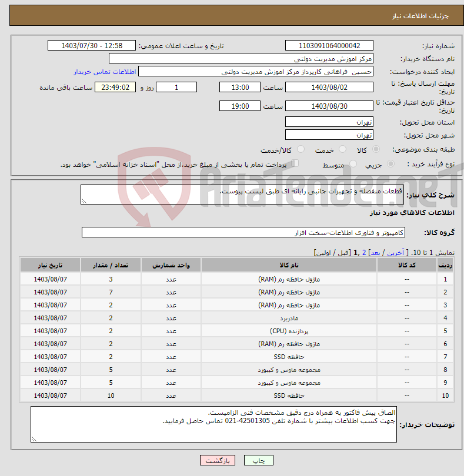Select row 1 item مازول حافظه رم (RAM)
464x476 pixels.
[289, 279]
